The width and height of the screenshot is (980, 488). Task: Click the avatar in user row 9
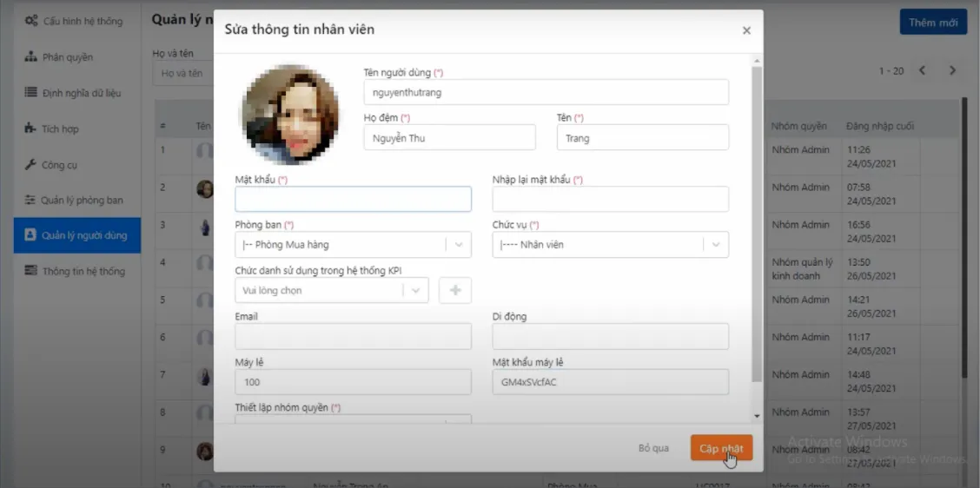tap(205, 452)
